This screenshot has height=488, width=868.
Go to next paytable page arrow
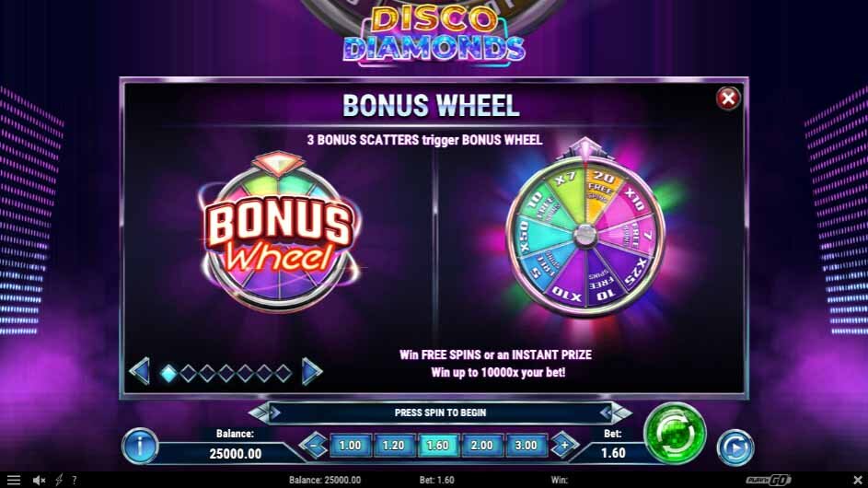[x=312, y=371]
